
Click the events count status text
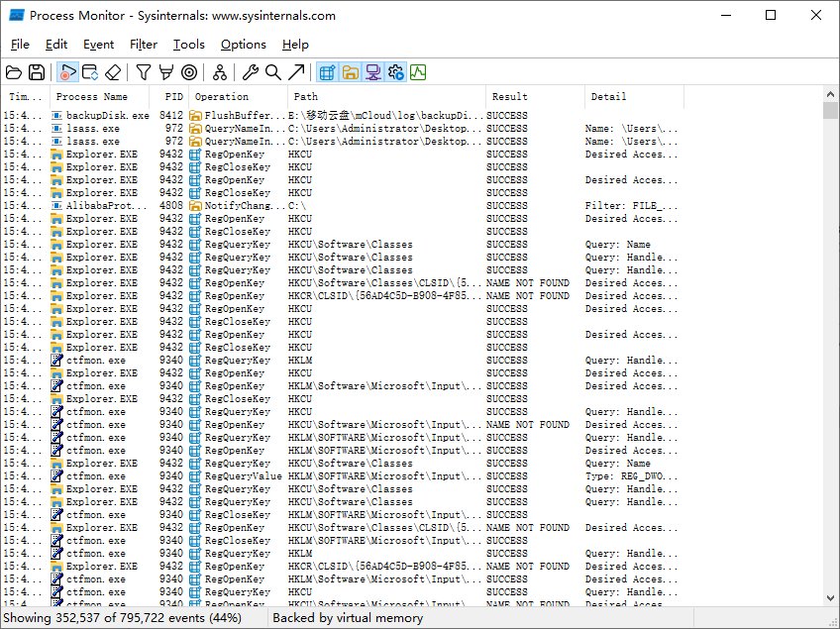pyautogui.click(x=122, y=618)
